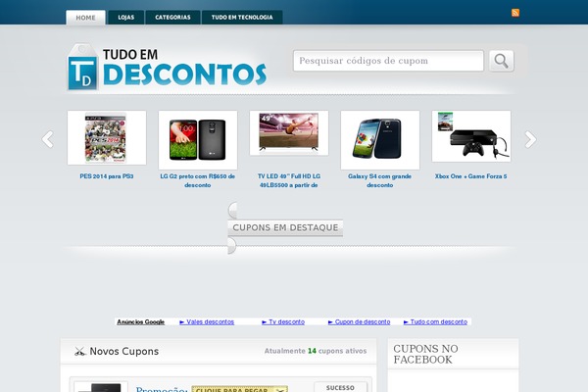This screenshot has width=588, height=392.
Task: Open the 49-inch LG TV thumbnail
Action: click(x=289, y=133)
